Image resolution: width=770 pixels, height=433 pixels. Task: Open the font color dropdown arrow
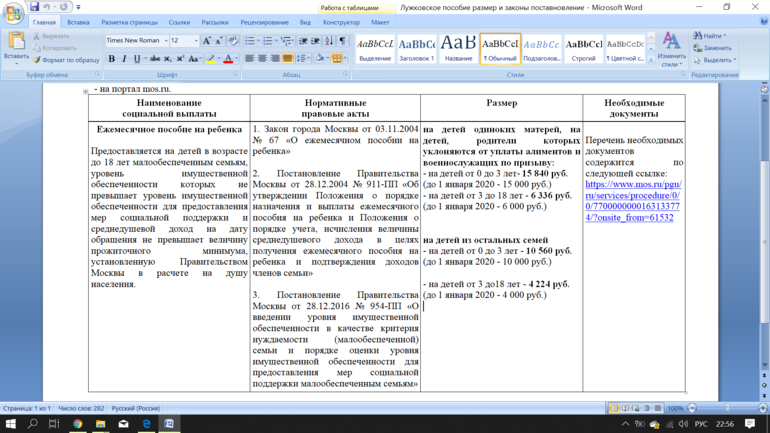pos(236,59)
